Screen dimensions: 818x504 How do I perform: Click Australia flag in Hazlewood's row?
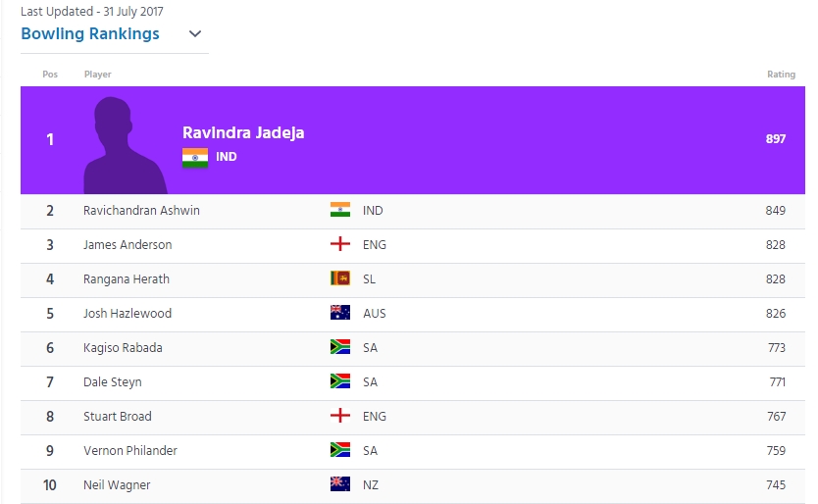[x=340, y=313]
